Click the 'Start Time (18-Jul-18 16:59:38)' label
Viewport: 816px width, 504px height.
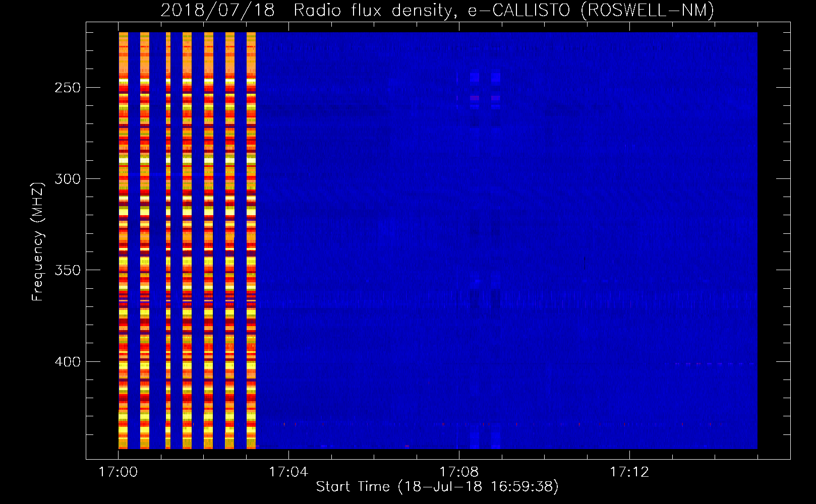437,487
